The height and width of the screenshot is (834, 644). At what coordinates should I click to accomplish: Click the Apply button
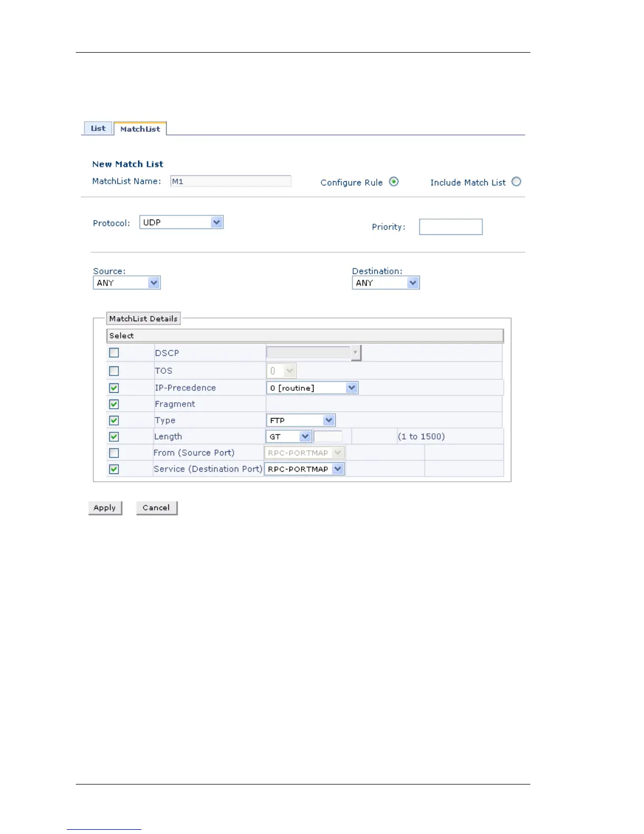coord(105,508)
